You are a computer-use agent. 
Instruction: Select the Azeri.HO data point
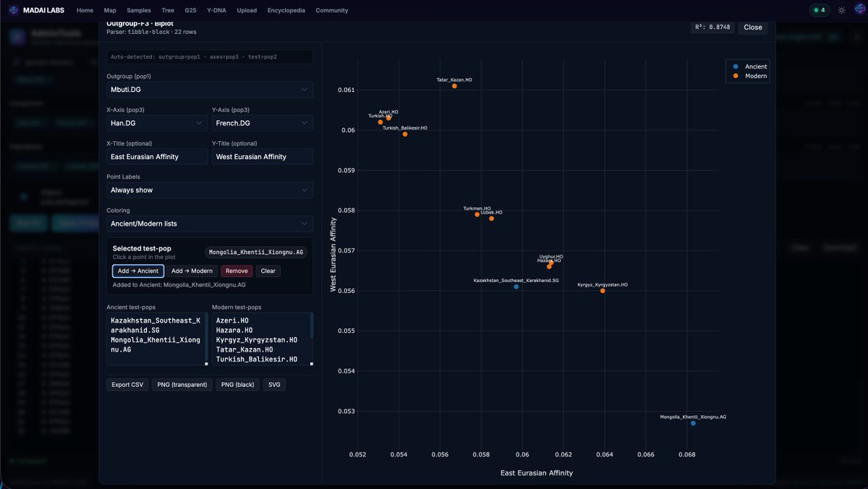pos(388,117)
